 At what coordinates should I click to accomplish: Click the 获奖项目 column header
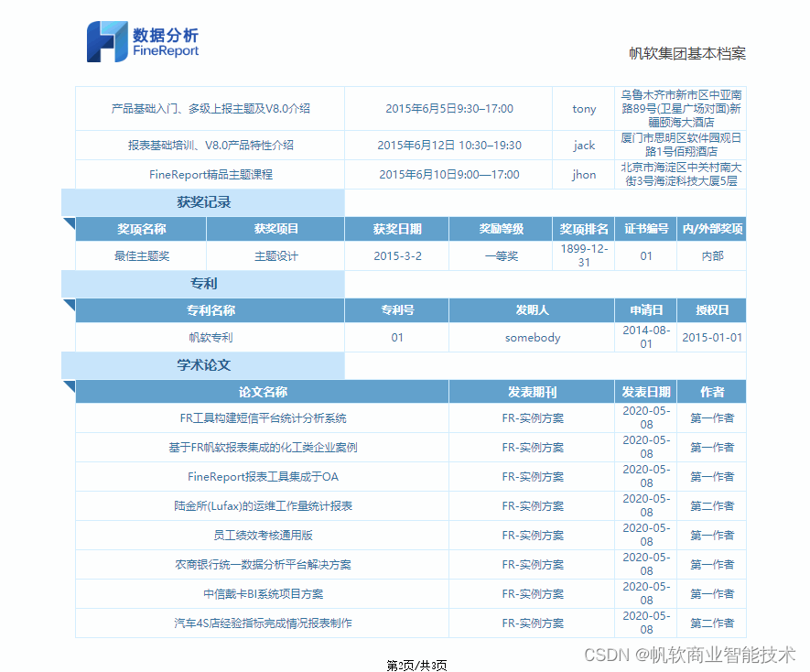(x=275, y=229)
